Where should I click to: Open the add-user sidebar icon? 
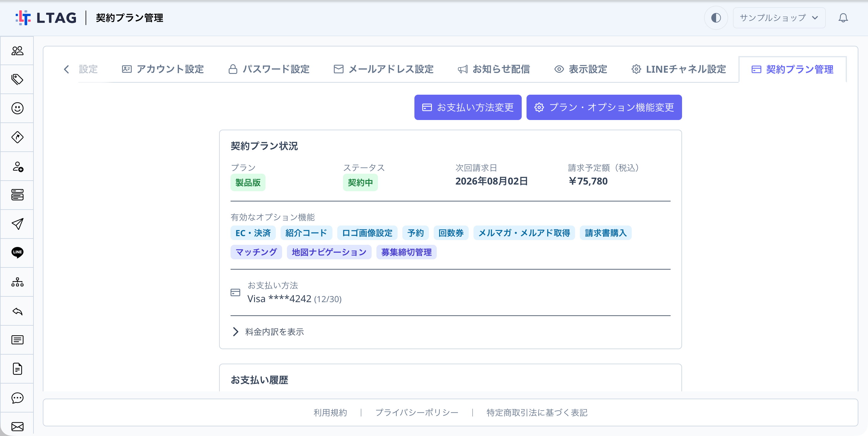click(x=17, y=166)
